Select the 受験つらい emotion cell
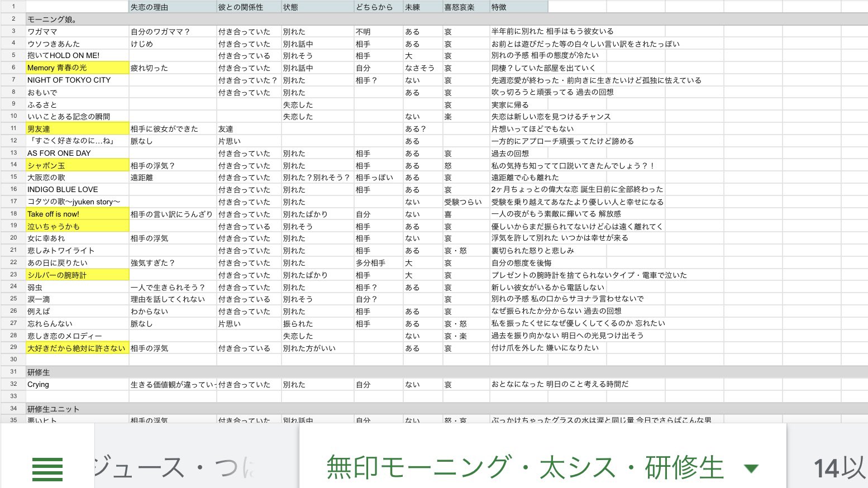Viewport: 868px width, 488px height. 466,202
